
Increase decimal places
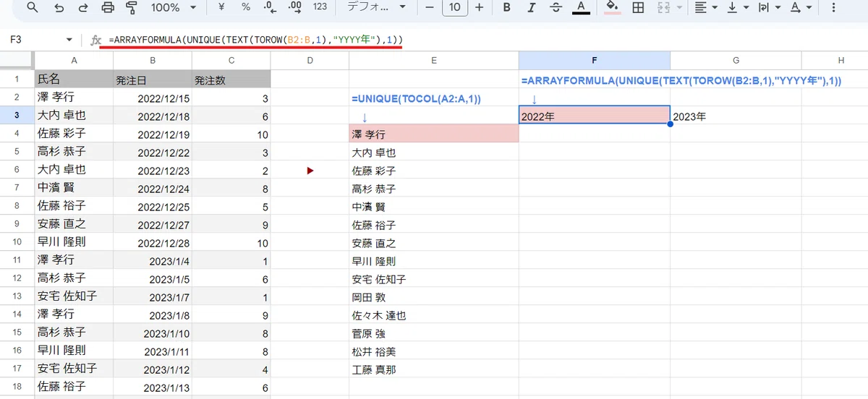coord(294,8)
